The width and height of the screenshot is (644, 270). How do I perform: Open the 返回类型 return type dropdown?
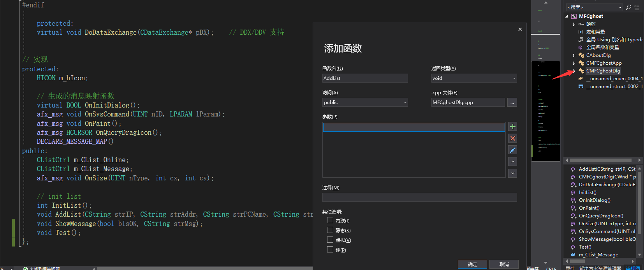point(474,78)
